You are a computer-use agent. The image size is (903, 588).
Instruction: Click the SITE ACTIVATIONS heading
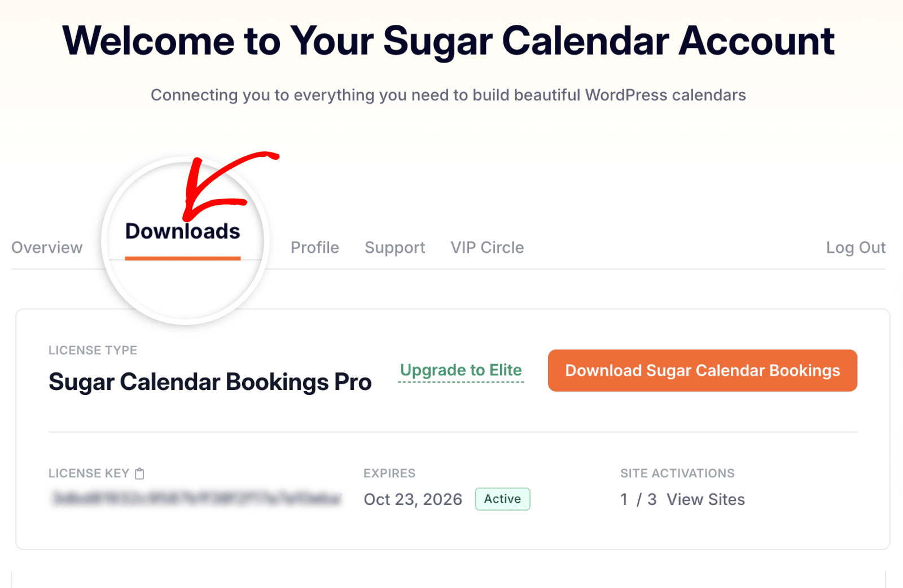[677, 473]
